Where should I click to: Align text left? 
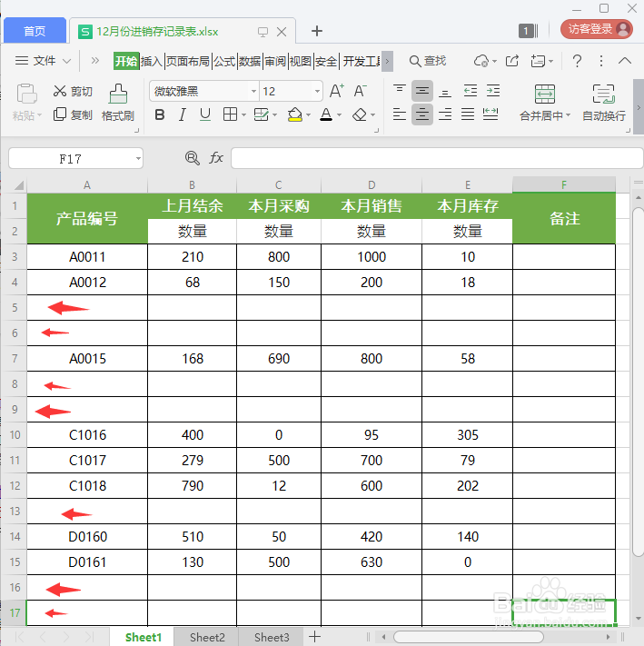click(399, 114)
